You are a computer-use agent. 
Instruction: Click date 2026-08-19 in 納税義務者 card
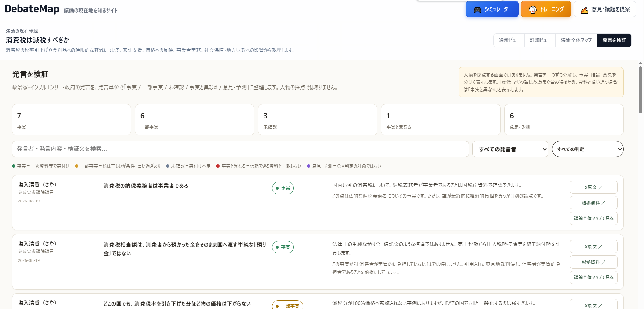tap(29, 201)
